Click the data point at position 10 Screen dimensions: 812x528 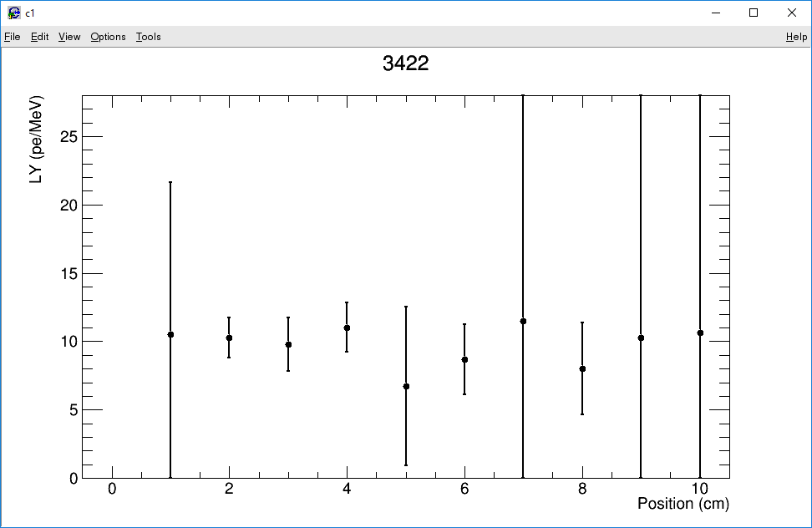[700, 333]
